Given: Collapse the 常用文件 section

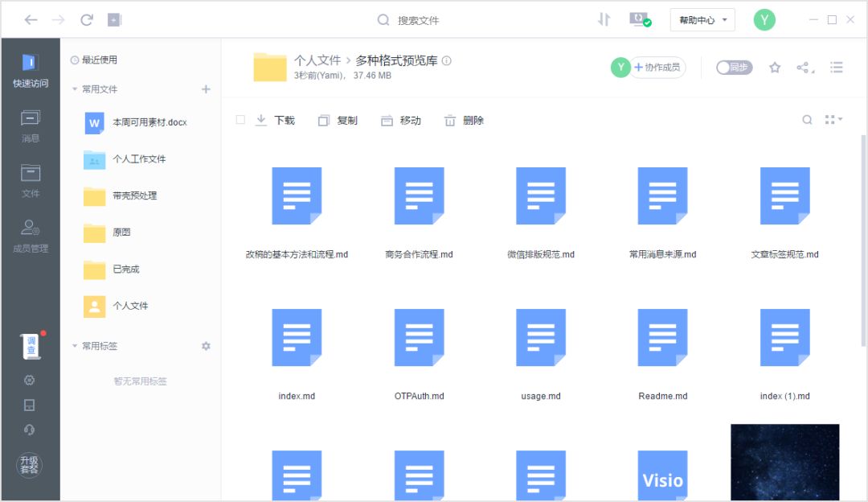Looking at the screenshot, I should click(x=75, y=89).
